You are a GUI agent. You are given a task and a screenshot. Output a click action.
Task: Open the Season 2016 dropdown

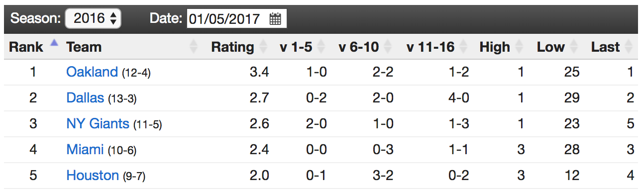tap(93, 19)
